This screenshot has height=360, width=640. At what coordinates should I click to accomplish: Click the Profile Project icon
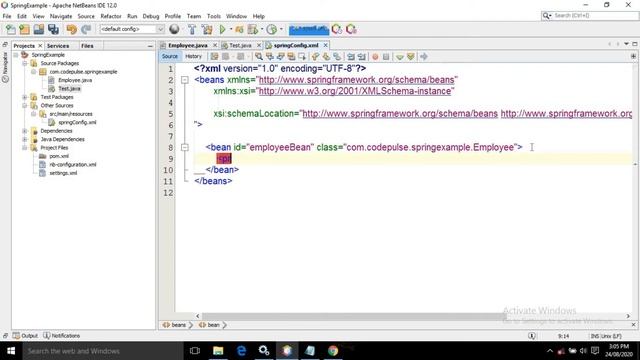pyautogui.click(x=253, y=29)
